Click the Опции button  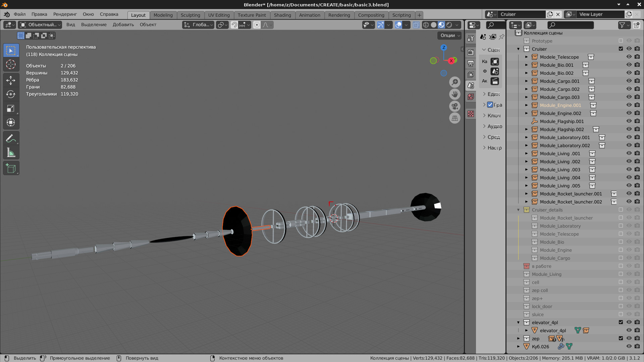tap(449, 36)
